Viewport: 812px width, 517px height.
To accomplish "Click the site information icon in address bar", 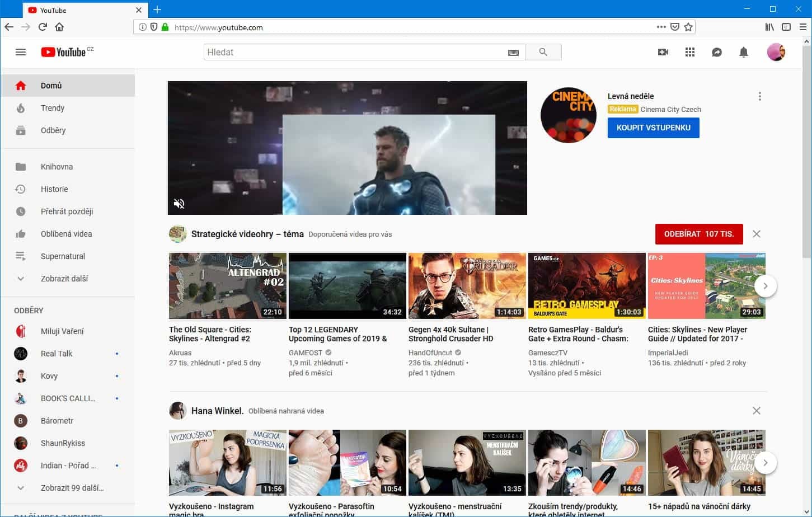I will 142,27.
